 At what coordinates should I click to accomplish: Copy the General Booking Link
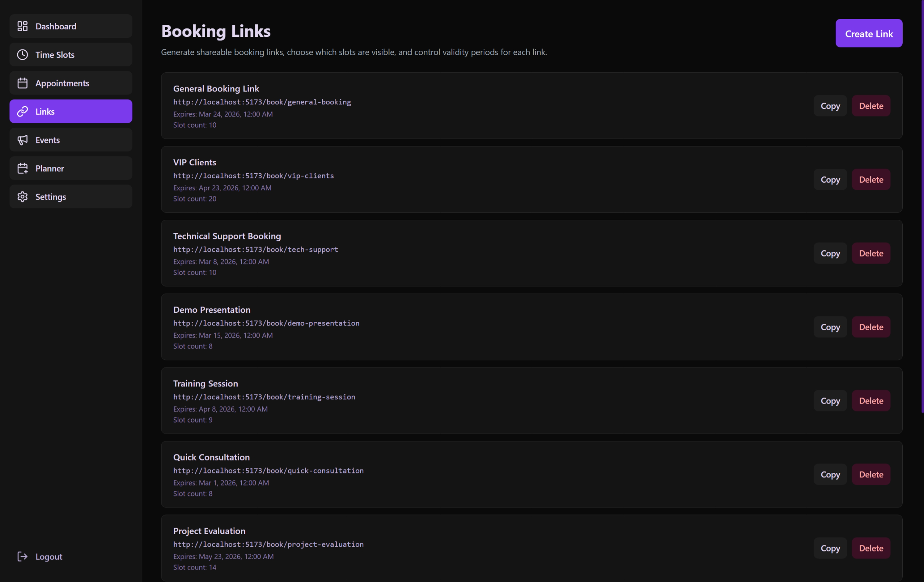[x=829, y=106]
